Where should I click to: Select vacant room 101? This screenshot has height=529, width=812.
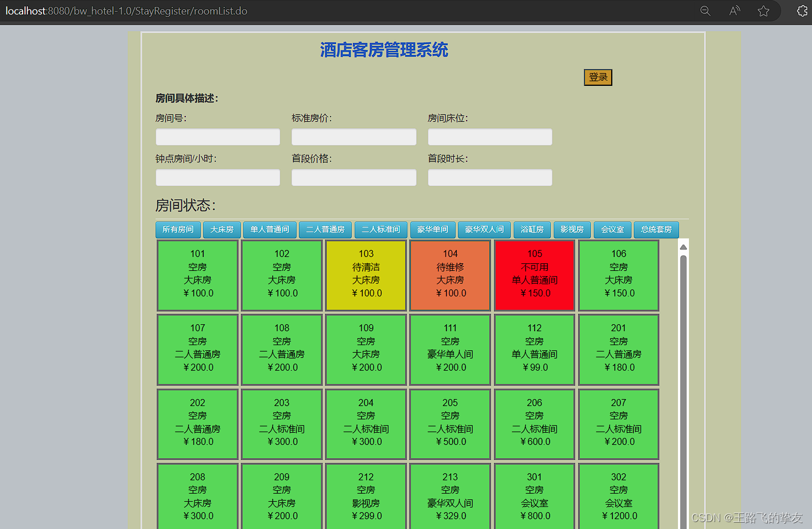tap(197, 275)
